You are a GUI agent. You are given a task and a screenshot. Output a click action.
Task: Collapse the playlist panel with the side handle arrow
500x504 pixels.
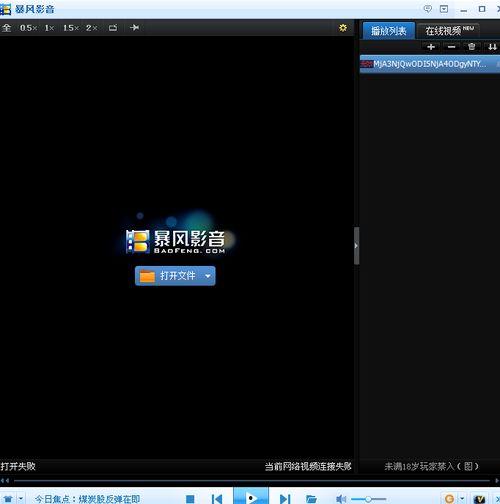coord(356,246)
